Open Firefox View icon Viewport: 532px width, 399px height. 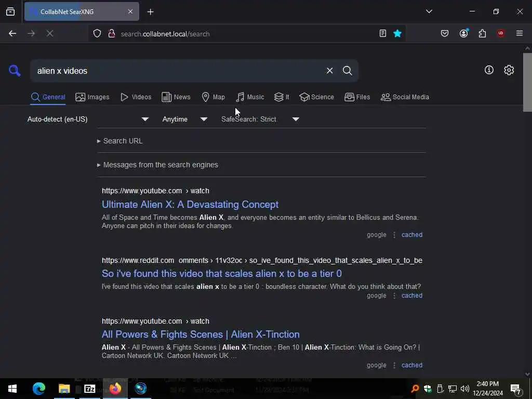(10, 11)
